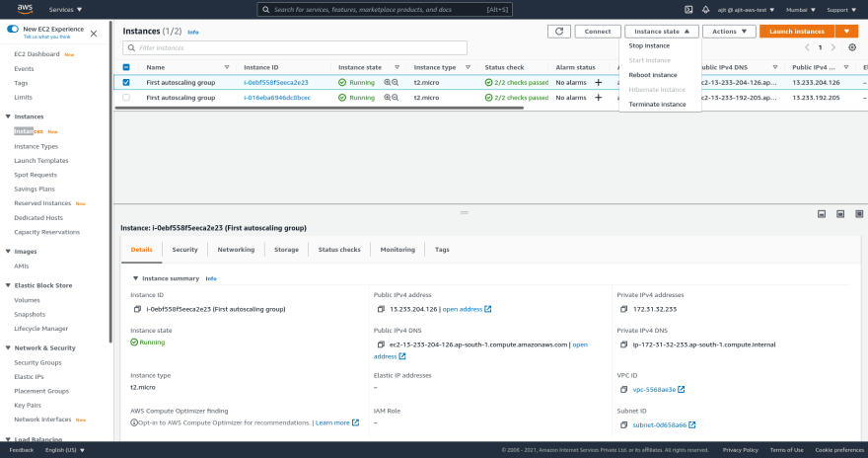This screenshot has width=868, height=458.
Task: Toggle the New EC2 Experience switch
Action: [13, 29]
